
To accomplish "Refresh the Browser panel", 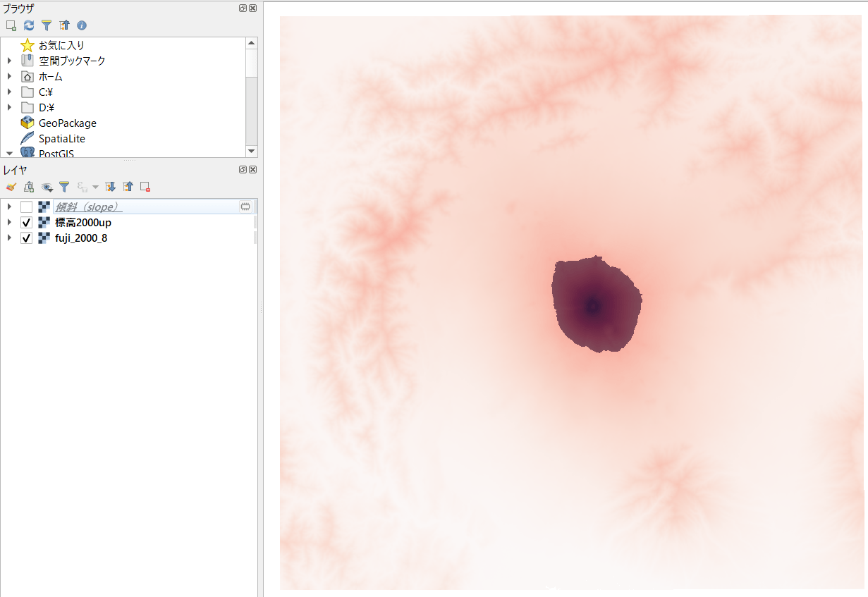I will click(29, 25).
